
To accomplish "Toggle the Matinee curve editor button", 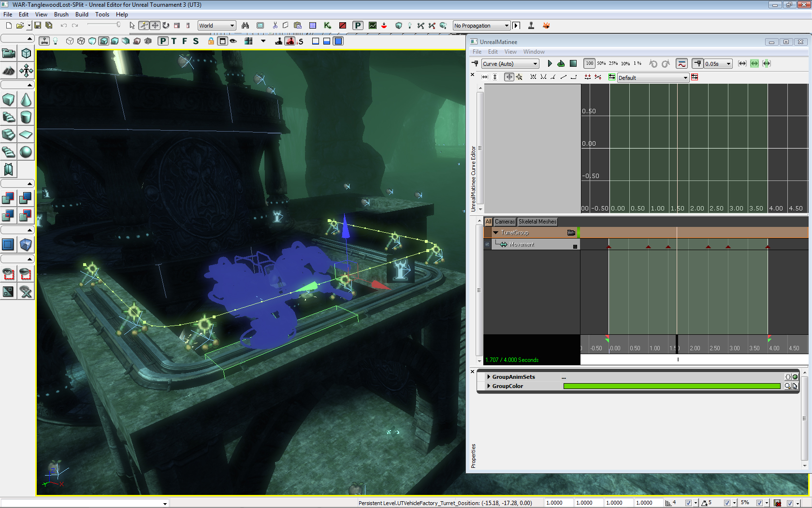I will (681, 63).
